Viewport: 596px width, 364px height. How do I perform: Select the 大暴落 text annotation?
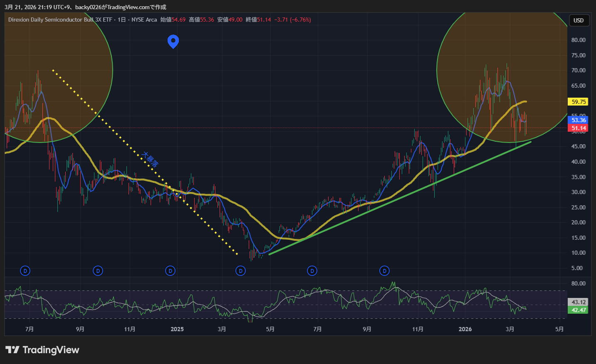[150, 160]
